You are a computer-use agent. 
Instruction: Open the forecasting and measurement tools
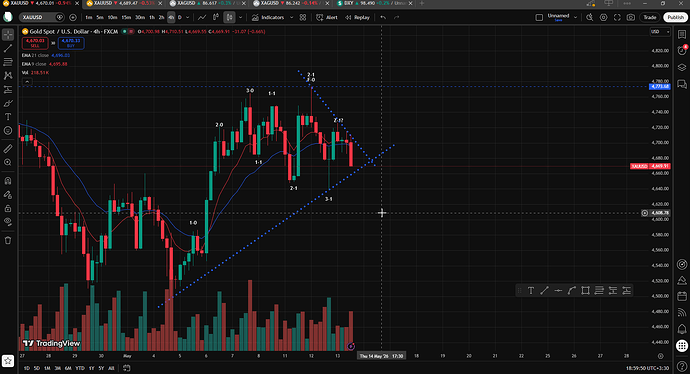[8, 89]
